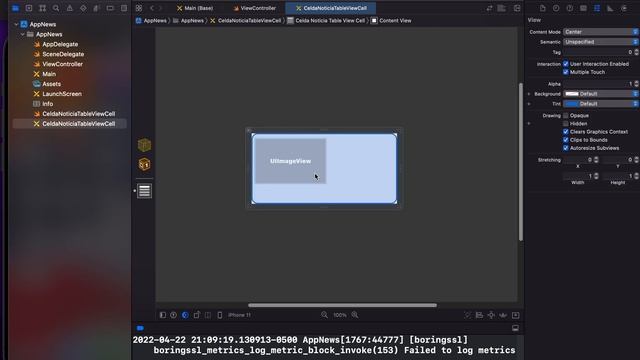The width and height of the screenshot is (640, 360).
Task: Open SceneDelegate in the navigator
Action: [x=63, y=54]
